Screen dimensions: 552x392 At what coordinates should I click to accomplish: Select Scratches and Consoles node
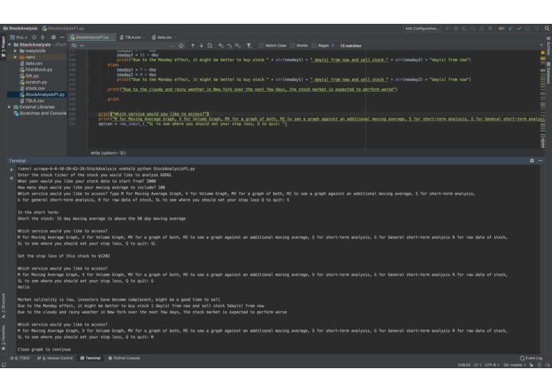[40, 113]
